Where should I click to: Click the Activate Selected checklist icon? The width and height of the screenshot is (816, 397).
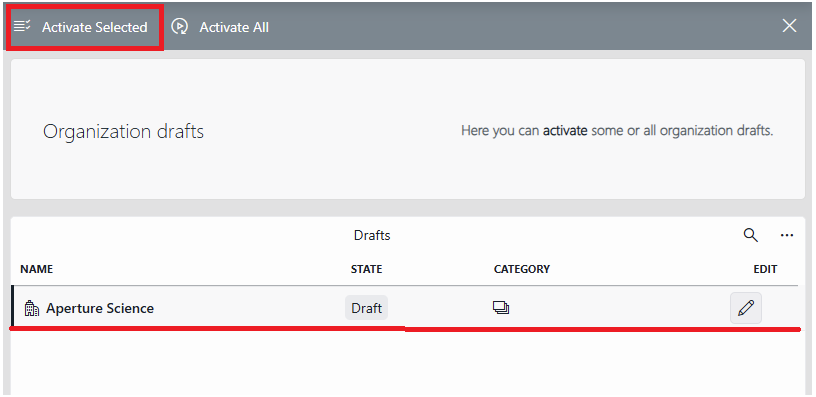pyautogui.click(x=22, y=25)
